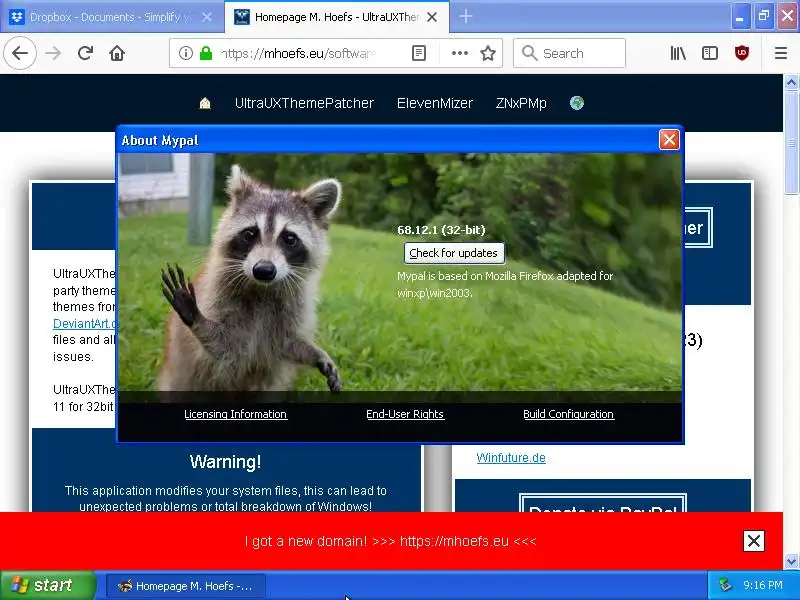
Task: Click the forward navigation arrow
Action: (53, 53)
